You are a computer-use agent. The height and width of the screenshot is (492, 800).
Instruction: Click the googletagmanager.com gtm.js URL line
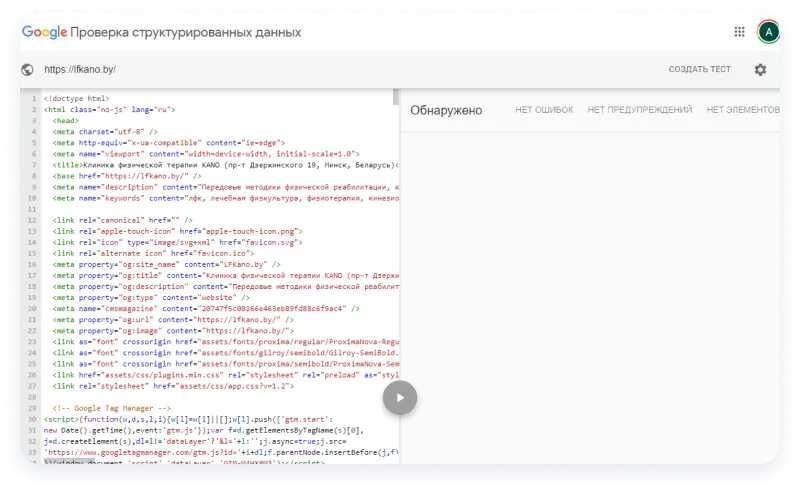click(x=221, y=453)
